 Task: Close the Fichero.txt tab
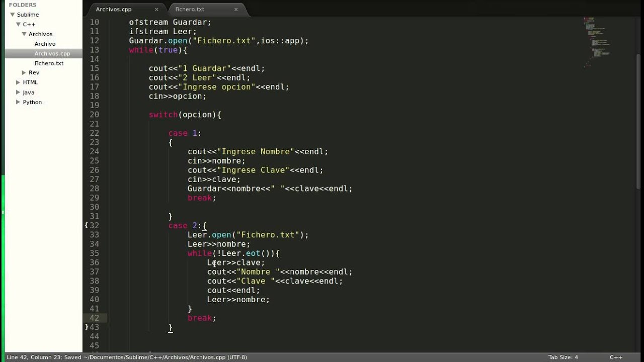(236, 10)
